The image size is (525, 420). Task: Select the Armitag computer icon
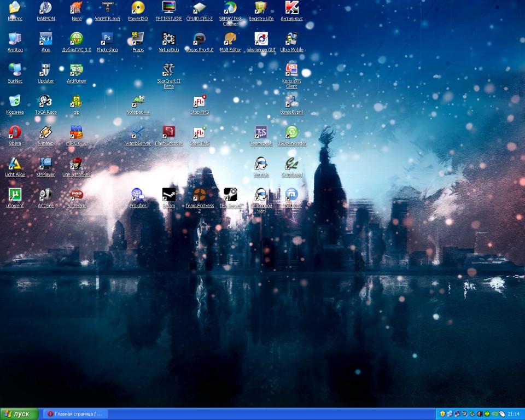(15, 39)
